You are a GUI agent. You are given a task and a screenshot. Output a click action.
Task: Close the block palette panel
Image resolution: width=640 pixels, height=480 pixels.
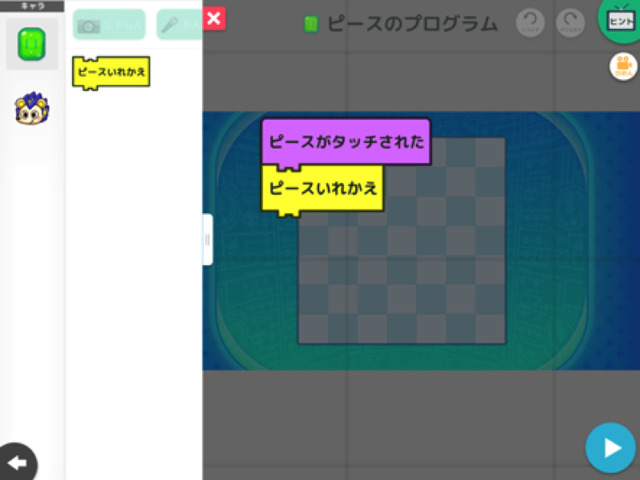[x=214, y=18]
